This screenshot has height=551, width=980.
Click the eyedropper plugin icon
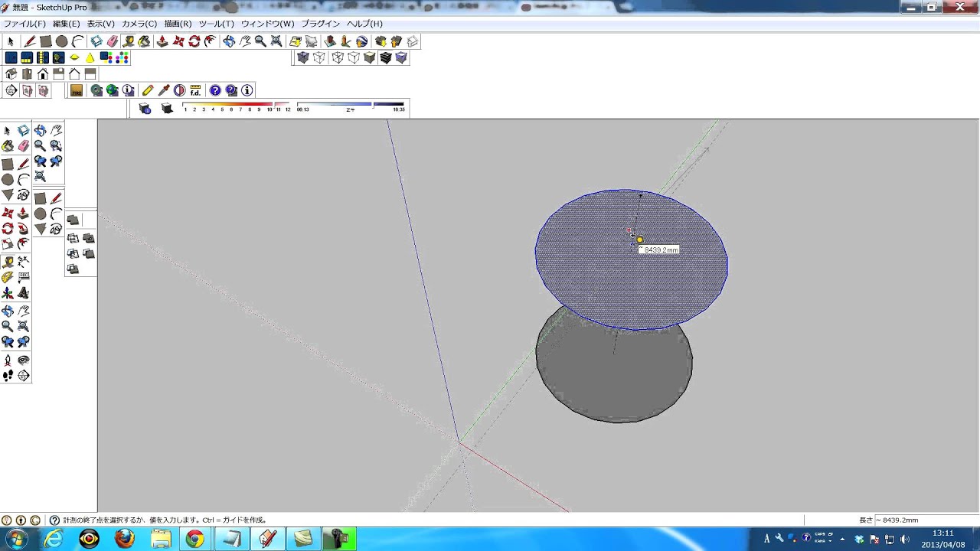[x=163, y=90]
